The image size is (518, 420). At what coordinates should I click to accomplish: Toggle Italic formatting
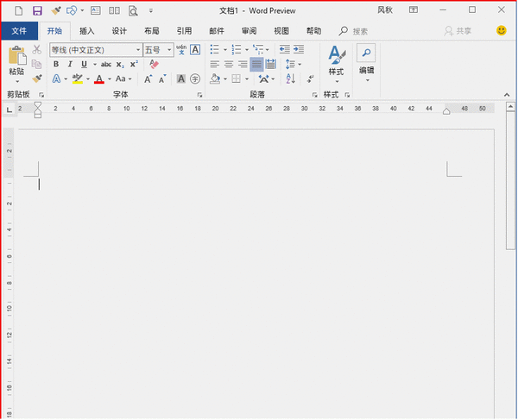69,65
